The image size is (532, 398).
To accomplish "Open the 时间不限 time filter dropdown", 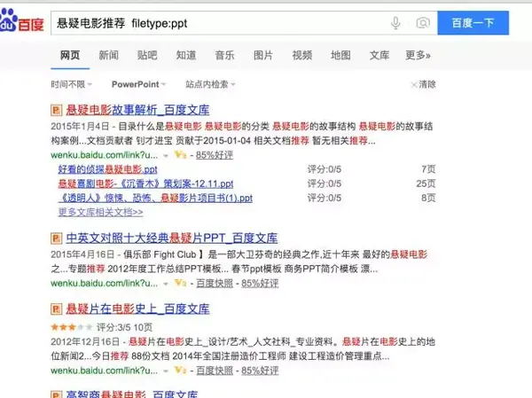I will click(72, 84).
